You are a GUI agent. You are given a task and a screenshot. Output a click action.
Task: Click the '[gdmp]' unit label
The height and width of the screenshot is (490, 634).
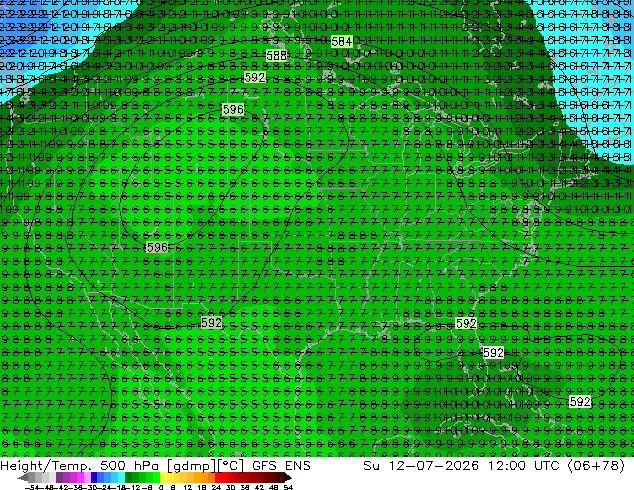[191, 466]
